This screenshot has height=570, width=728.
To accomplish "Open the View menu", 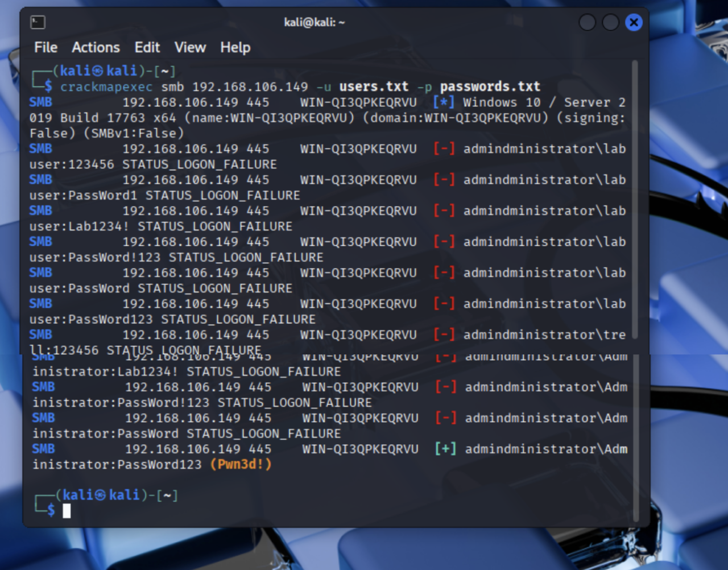I will click(190, 47).
